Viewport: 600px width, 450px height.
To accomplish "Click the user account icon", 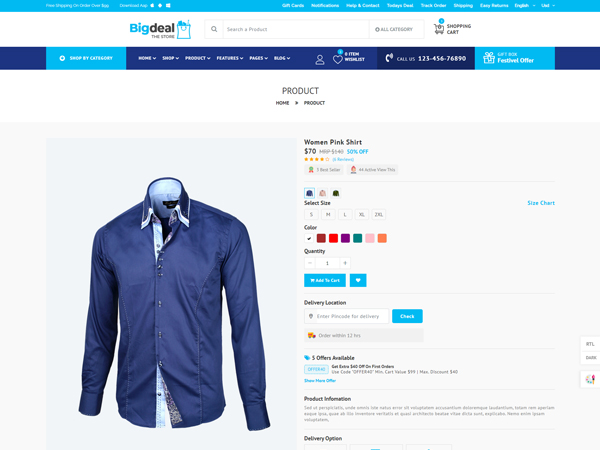I will [320, 59].
